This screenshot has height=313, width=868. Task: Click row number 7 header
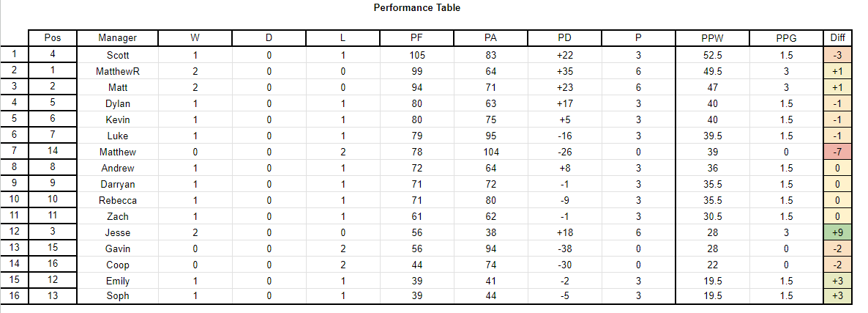(15, 152)
